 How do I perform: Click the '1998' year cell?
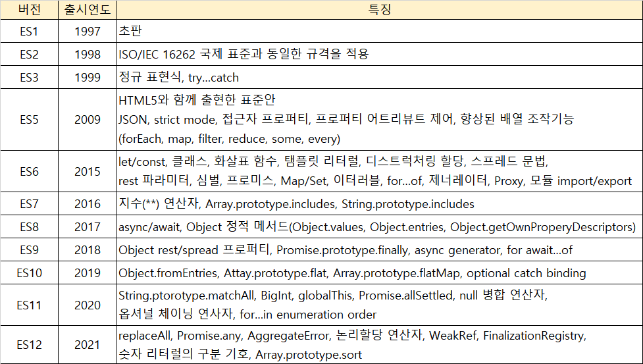click(88, 54)
